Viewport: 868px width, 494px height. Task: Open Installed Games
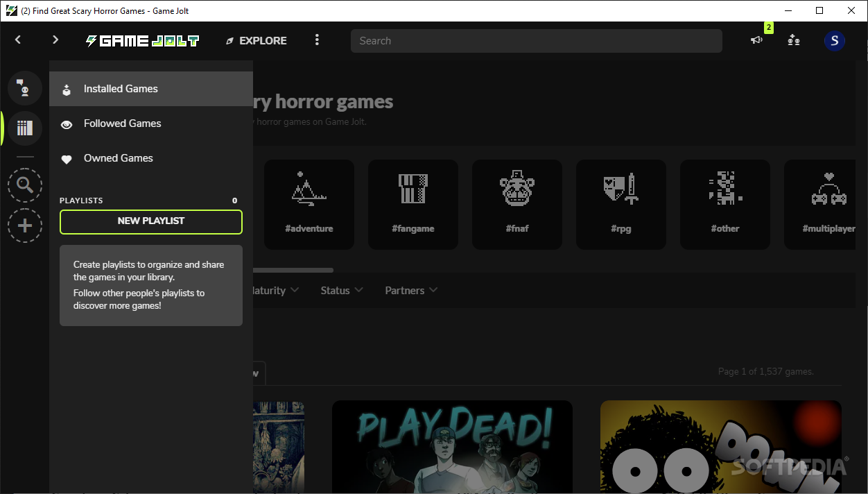pos(151,89)
